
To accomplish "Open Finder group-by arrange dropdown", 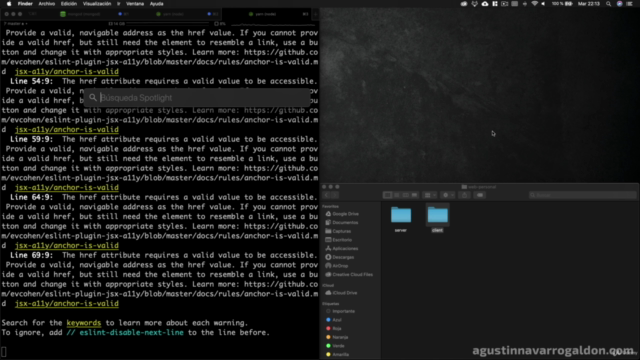I will coord(429,195).
